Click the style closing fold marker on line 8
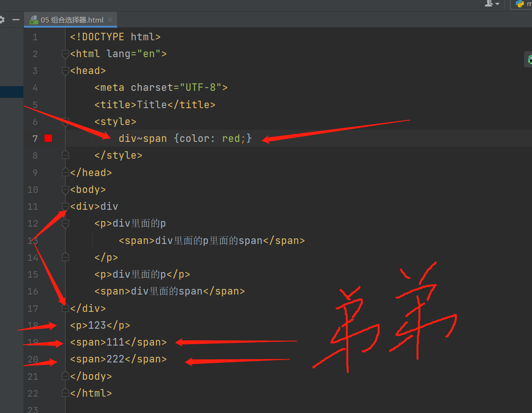 tap(66, 155)
